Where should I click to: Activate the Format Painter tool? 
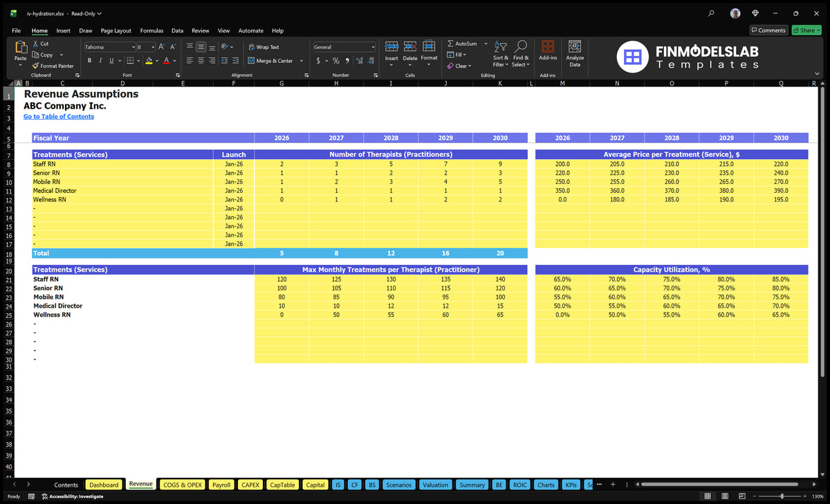point(35,66)
